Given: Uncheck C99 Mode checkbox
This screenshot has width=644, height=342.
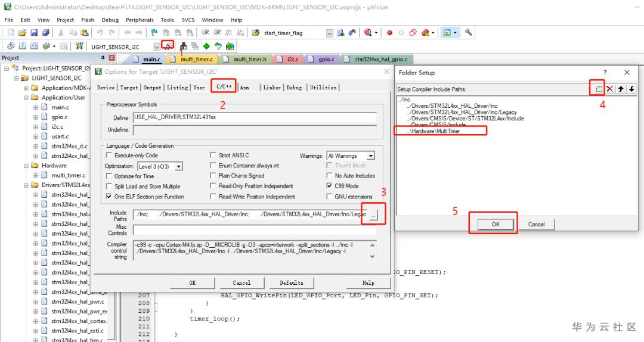Looking at the screenshot, I should click(x=329, y=185).
